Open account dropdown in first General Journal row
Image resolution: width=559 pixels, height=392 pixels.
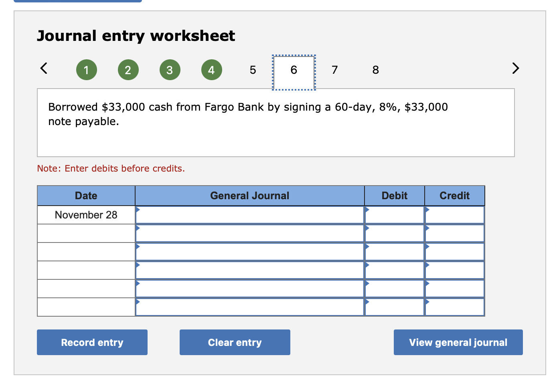[138, 210]
